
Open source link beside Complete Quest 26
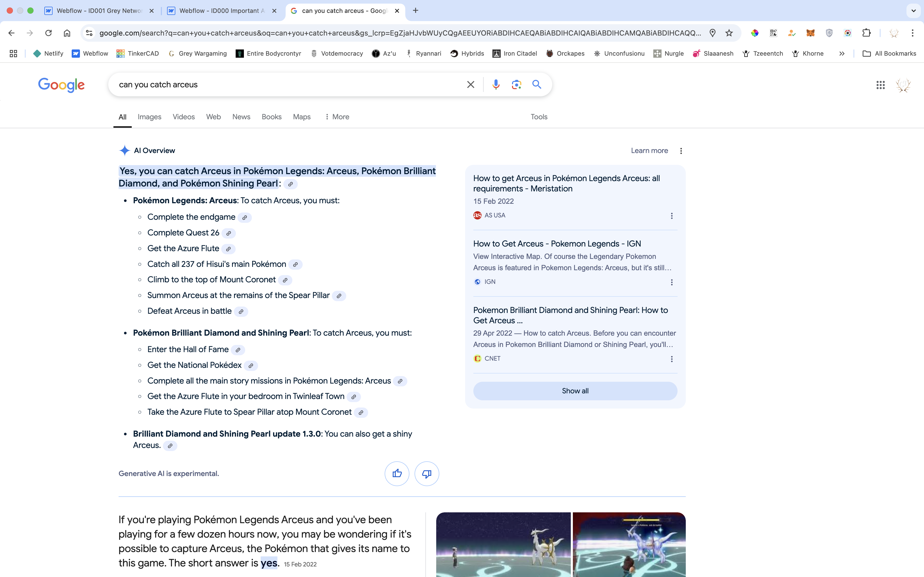point(228,233)
